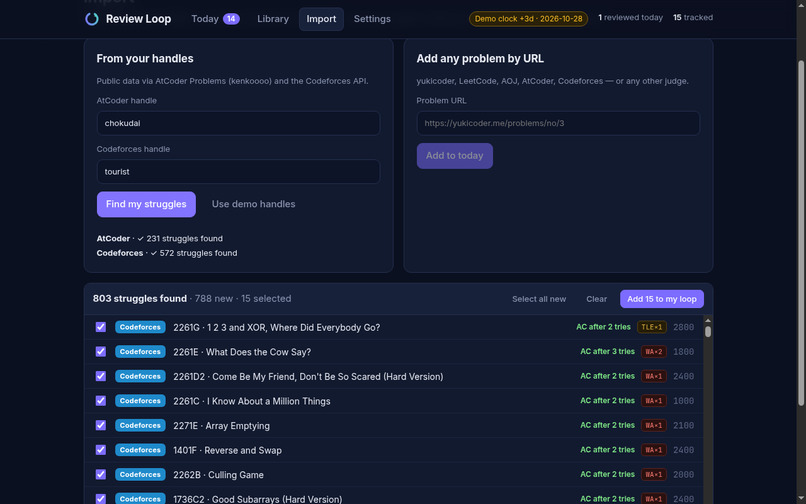The width and height of the screenshot is (806, 504).
Task: Open the Settings tab
Action: click(372, 19)
